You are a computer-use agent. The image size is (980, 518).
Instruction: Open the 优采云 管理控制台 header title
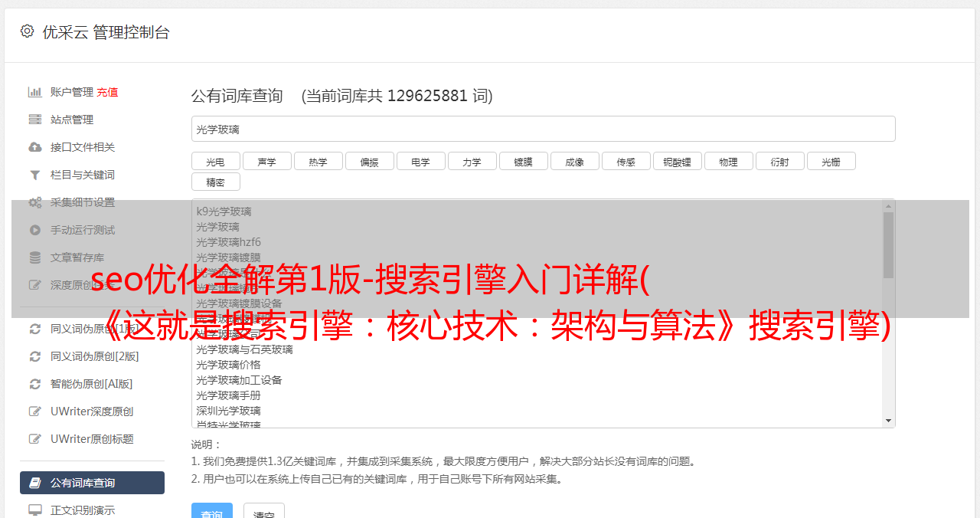(x=106, y=32)
